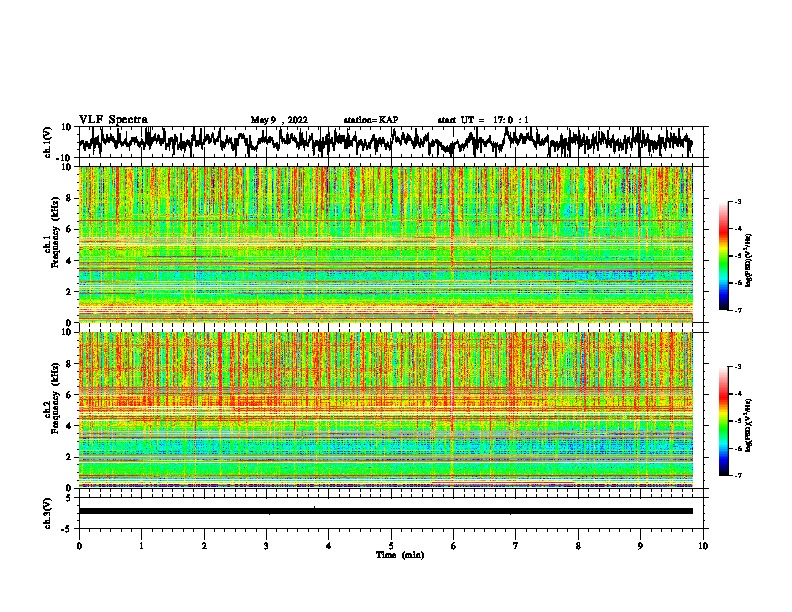The height and width of the screenshot is (612, 792).
Task: Click the ch.1 color scale log(PSD) unit label
Action: pyautogui.click(x=749, y=261)
